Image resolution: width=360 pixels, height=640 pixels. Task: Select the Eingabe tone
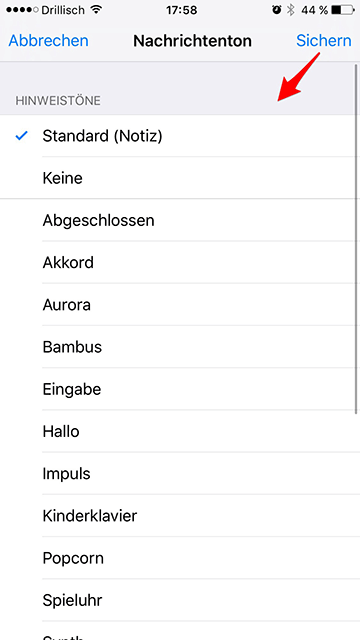(180, 389)
